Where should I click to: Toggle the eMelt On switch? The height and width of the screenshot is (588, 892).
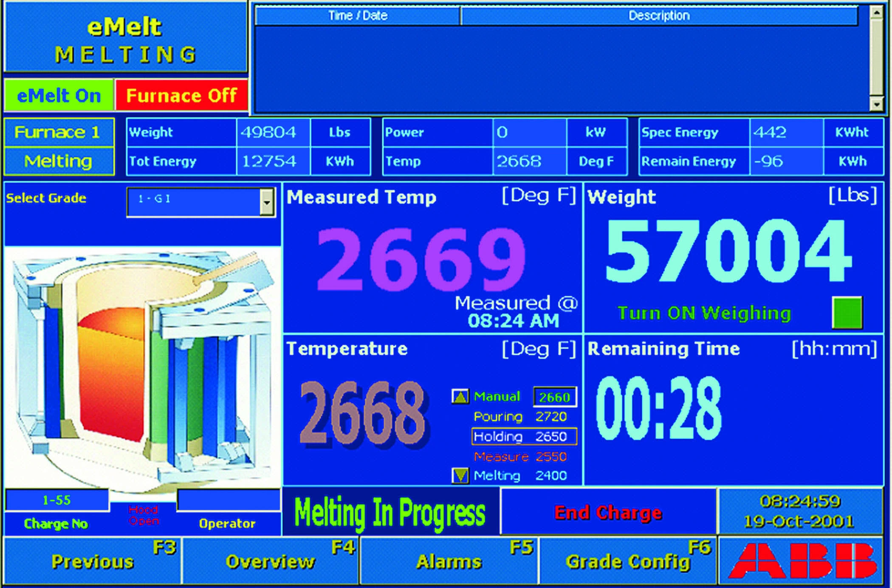tap(59, 96)
